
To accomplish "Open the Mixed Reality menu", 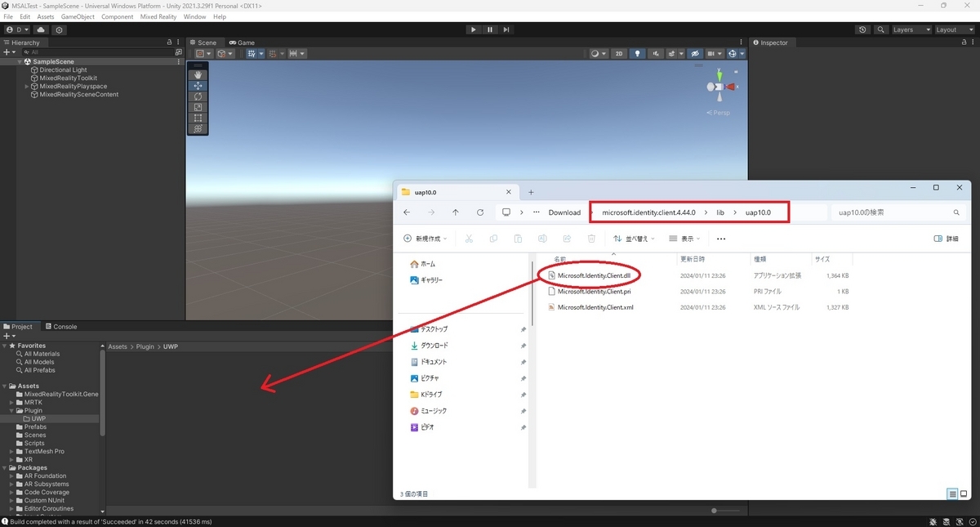I will (158, 16).
